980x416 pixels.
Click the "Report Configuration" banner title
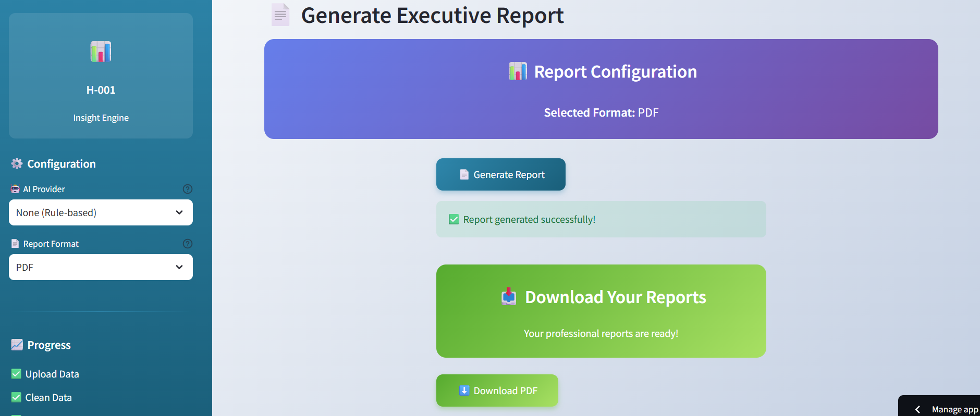pos(616,71)
